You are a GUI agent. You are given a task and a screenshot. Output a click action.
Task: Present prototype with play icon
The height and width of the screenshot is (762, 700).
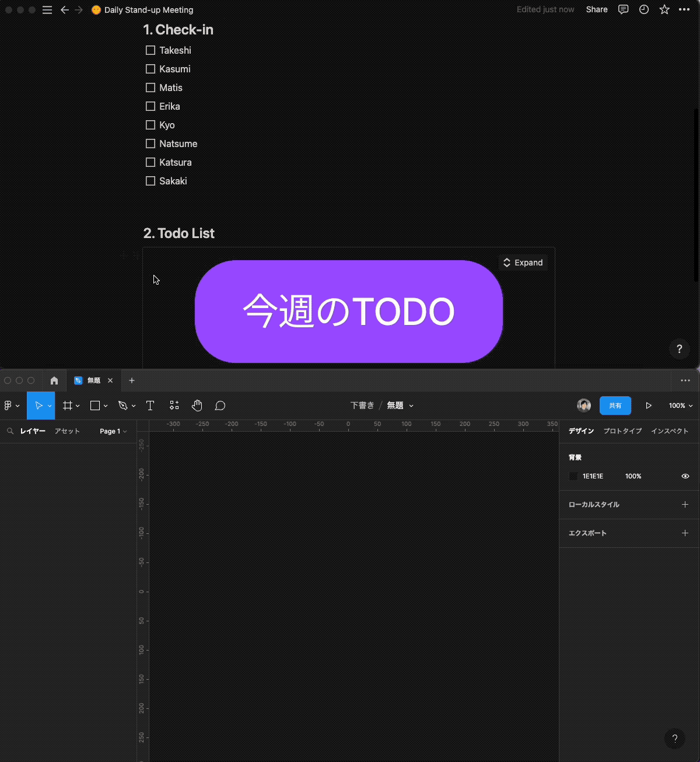[x=648, y=406]
